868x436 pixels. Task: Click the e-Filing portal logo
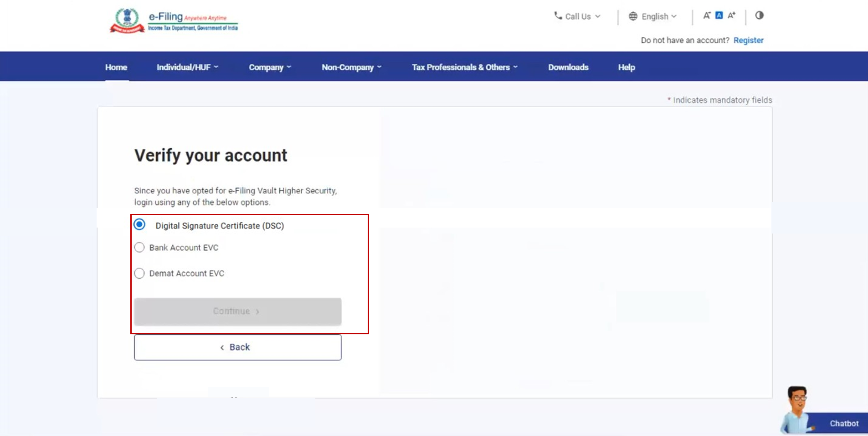click(x=174, y=21)
